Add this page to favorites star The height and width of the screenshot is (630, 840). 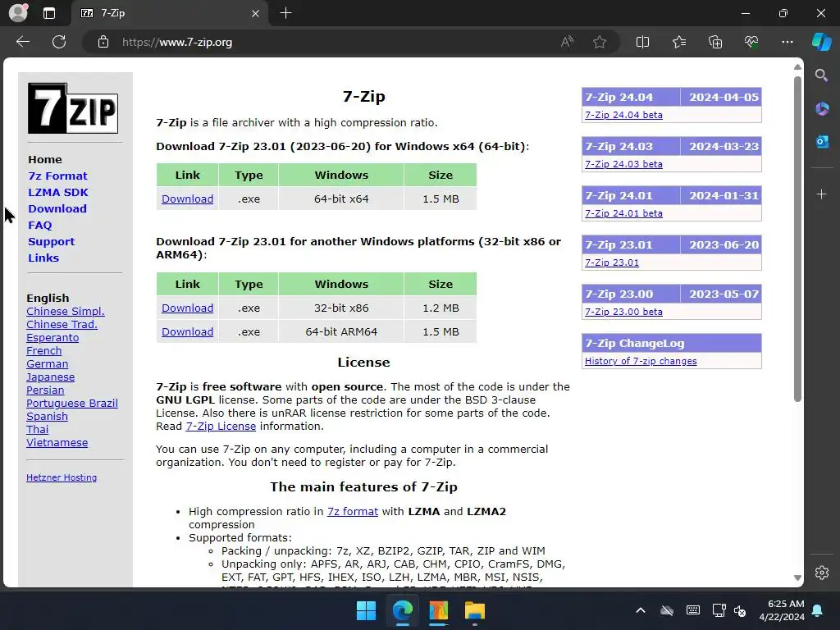(x=600, y=42)
